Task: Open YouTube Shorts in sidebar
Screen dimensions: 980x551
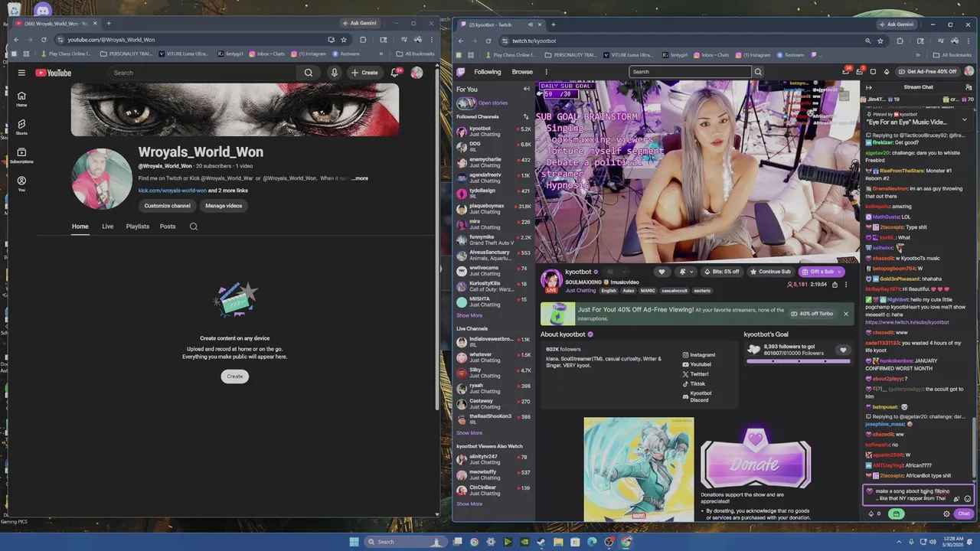Action: [21, 126]
